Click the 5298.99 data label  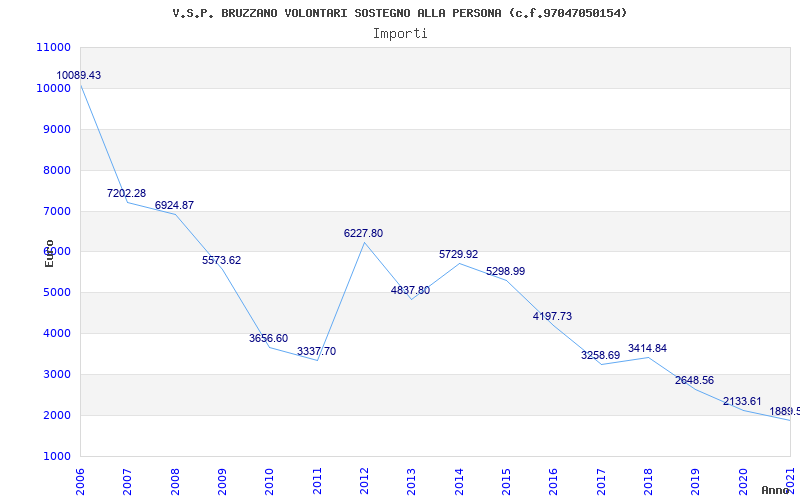(x=506, y=271)
